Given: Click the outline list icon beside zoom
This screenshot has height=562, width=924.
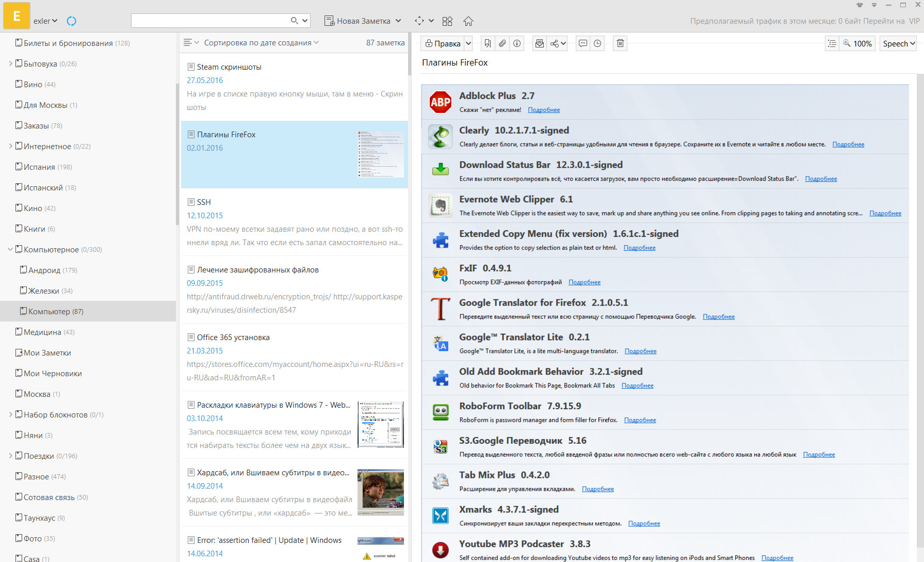Looking at the screenshot, I should [x=832, y=44].
